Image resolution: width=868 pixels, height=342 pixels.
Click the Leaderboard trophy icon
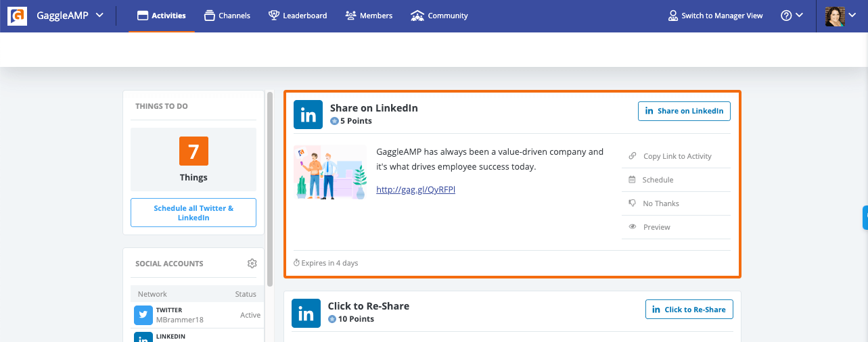(273, 16)
